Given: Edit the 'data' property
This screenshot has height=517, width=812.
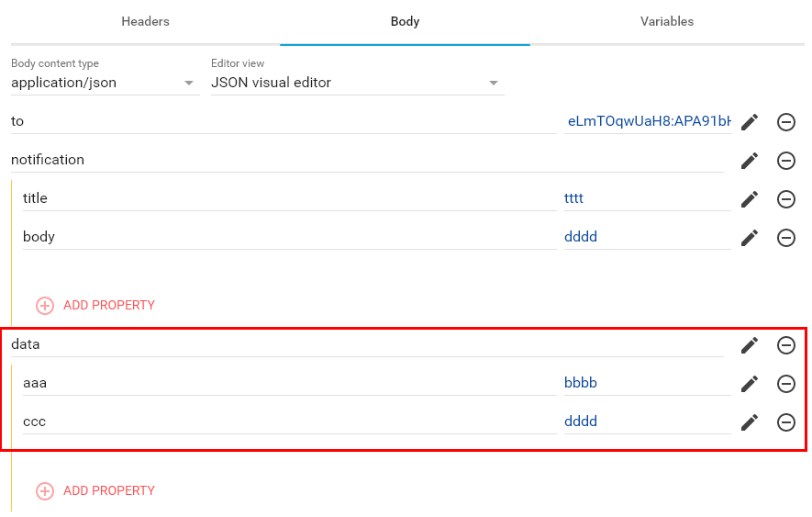Looking at the screenshot, I should pyautogui.click(x=750, y=345).
